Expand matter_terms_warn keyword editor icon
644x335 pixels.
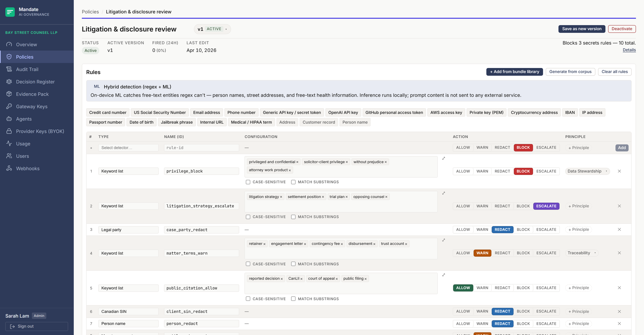443,240
